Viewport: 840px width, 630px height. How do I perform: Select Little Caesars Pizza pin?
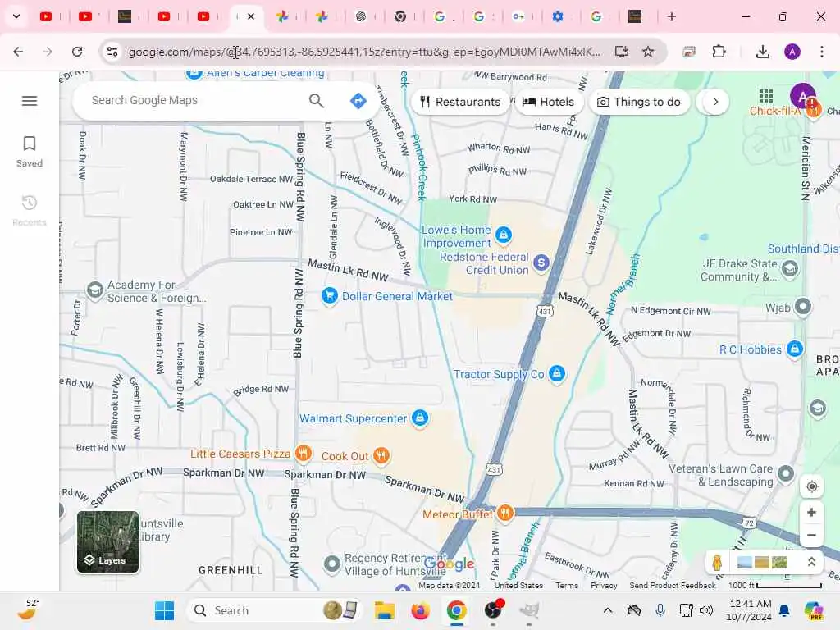304,454
